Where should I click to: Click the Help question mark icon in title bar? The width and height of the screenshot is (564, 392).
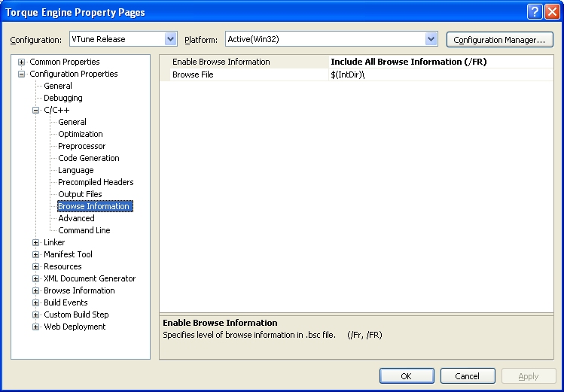pyautogui.click(x=533, y=12)
